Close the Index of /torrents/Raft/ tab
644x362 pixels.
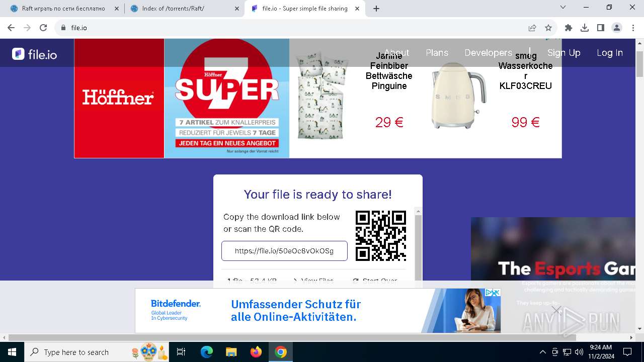236,9
